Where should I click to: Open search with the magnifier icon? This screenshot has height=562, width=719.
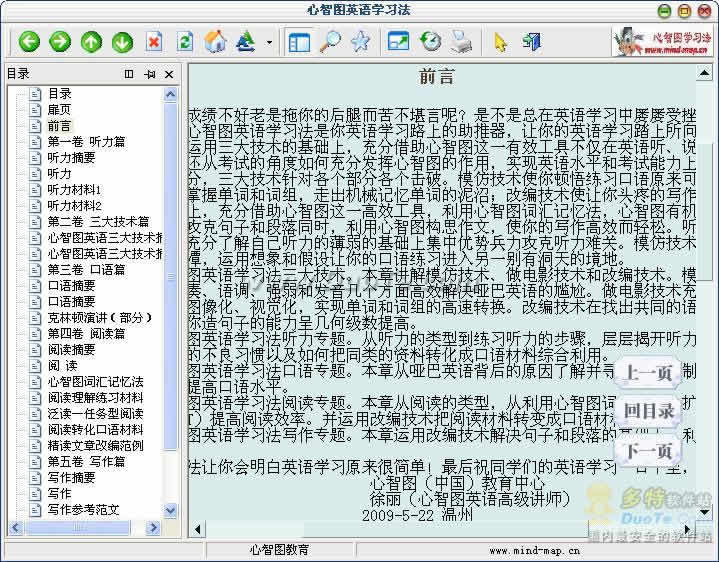pyautogui.click(x=329, y=42)
